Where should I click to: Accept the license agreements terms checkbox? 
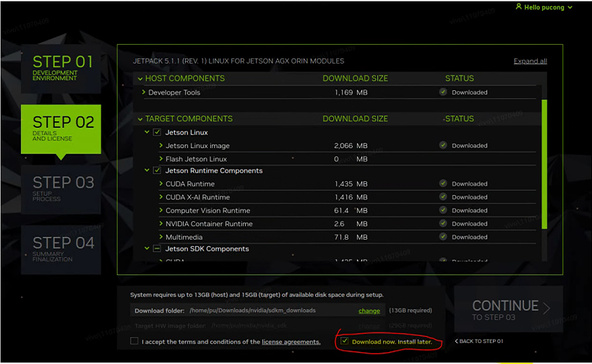[x=134, y=341]
